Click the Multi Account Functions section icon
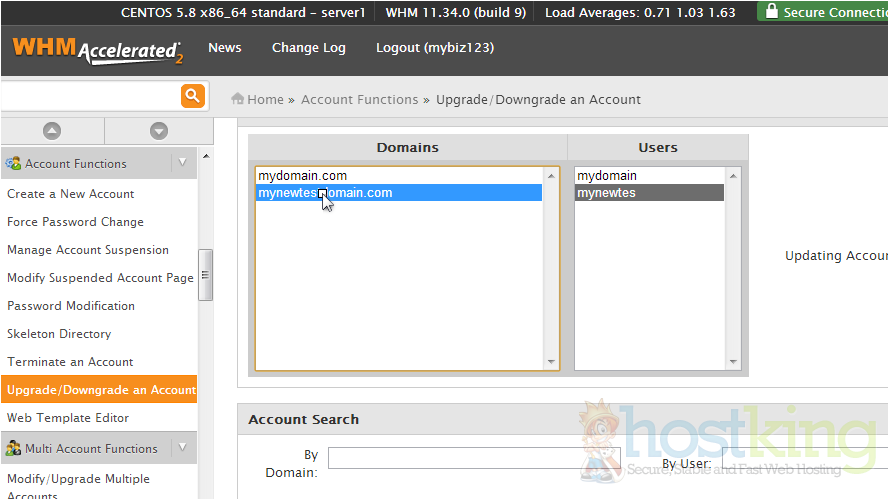Viewport: 889px width, 500px height. pos(14,448)
